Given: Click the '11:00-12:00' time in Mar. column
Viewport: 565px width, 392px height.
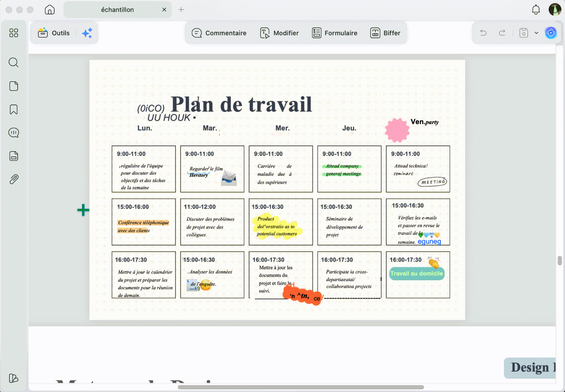Looking at the screenshot, I should point(200,207).
